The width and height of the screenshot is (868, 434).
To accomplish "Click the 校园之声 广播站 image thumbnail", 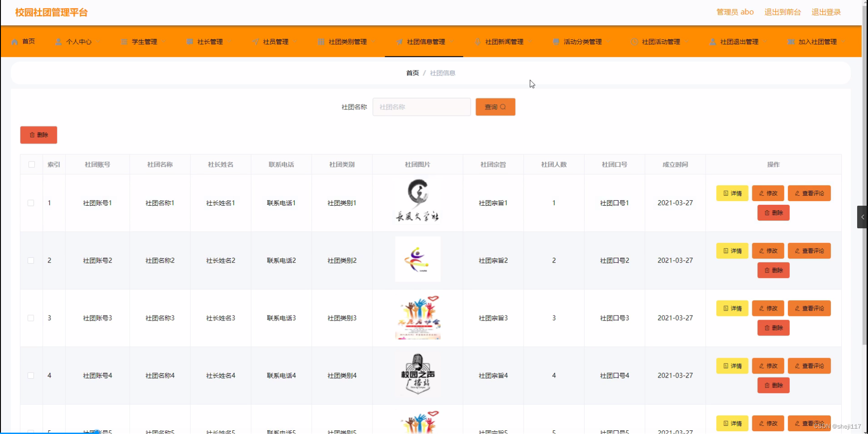I will pyautogui.click(x=418, y=374).
